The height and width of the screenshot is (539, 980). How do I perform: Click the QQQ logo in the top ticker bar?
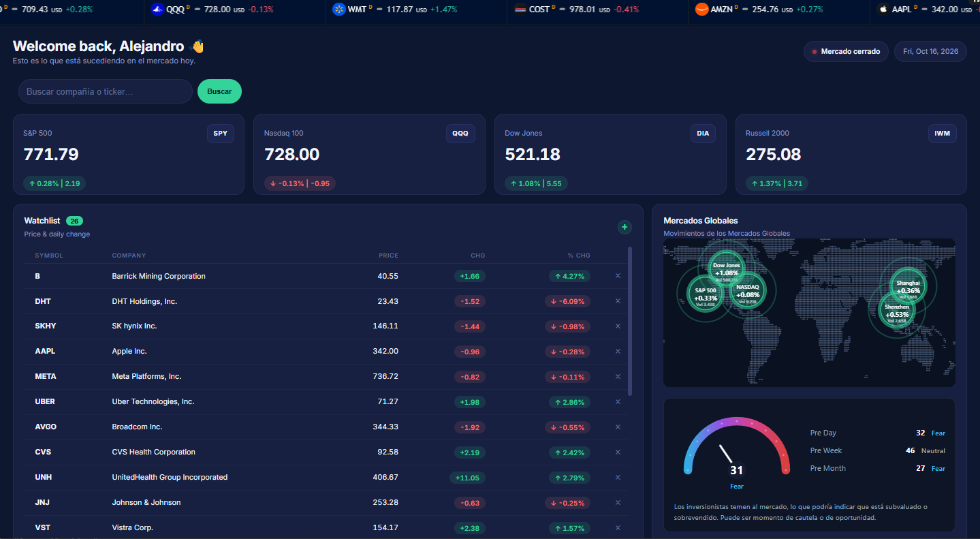pyautogui.click(x=157, y=10)
